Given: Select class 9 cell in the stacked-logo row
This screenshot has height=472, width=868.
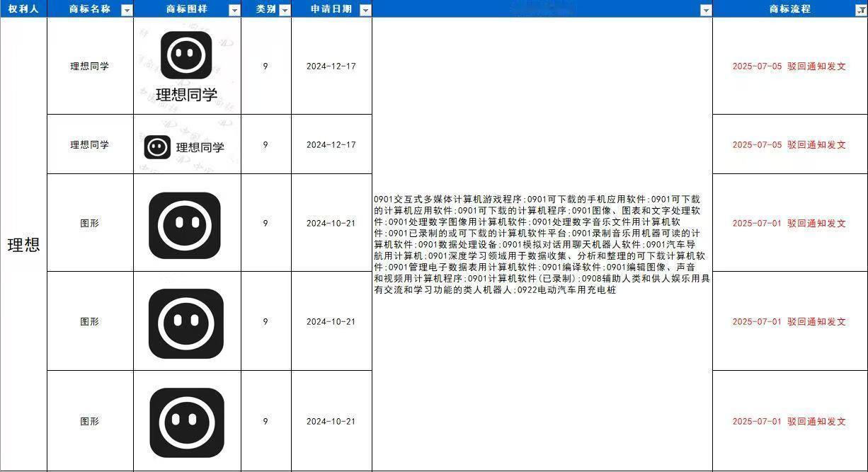Looking at the screenshot, I should [265, 67].
